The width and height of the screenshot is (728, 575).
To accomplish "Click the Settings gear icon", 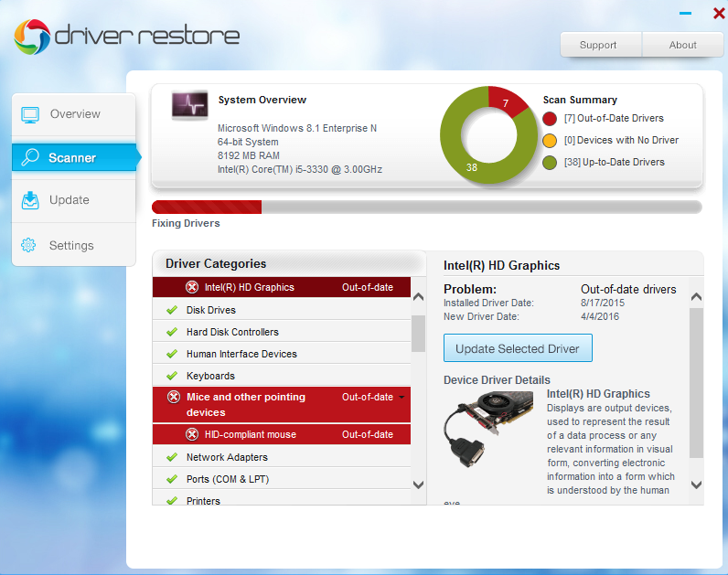I will [x=28, y=245].
